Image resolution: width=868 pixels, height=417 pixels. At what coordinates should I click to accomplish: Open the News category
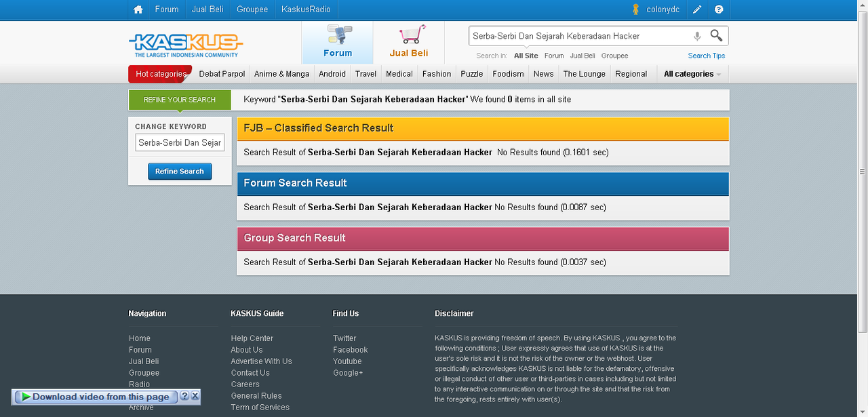[543, 74]
